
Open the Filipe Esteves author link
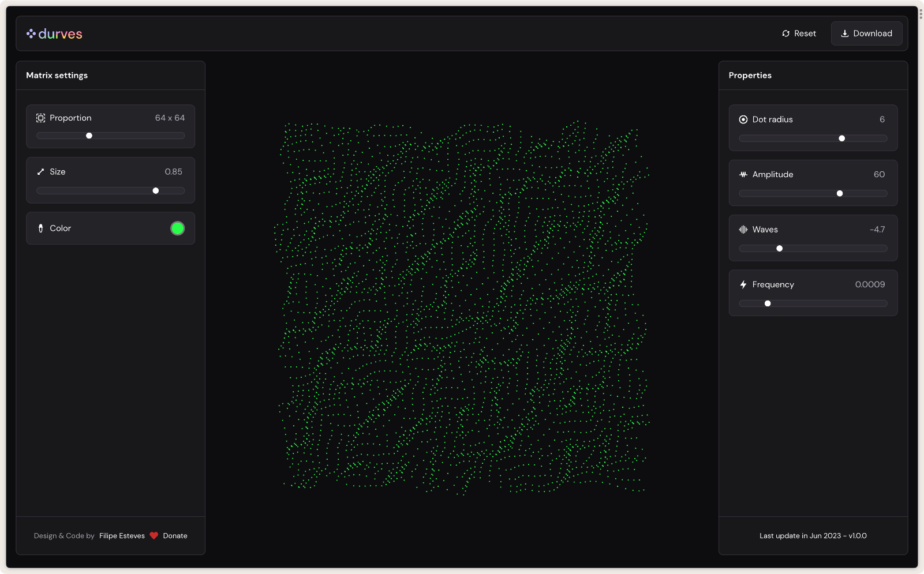tap(122, 536)
